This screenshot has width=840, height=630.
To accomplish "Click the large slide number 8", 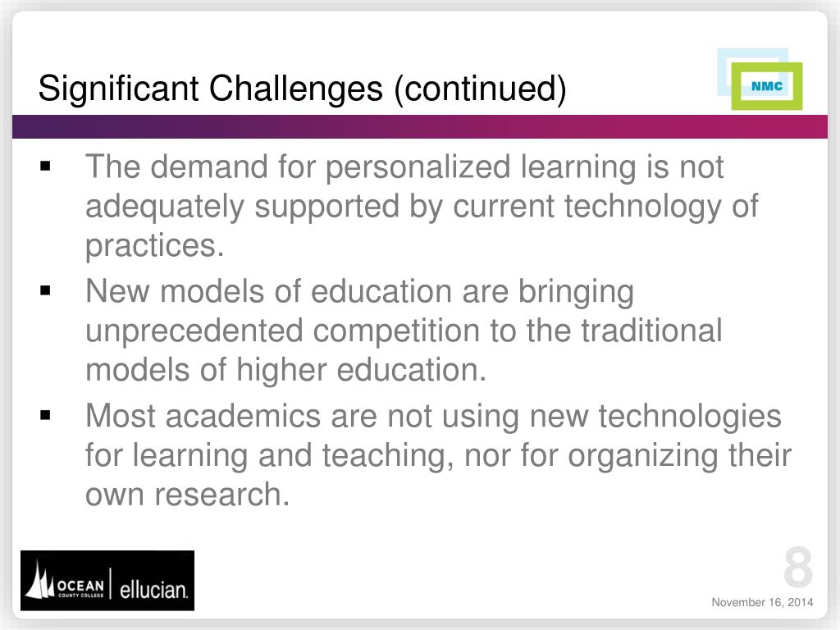I will click(x=797, y=568).
